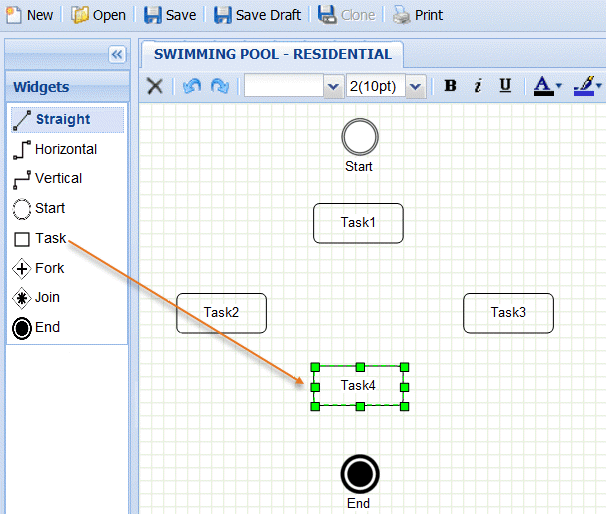Switch to SWIMMING POOL - RESIDENTIAL tab
Viewport: 606px width, 514px height.
pyautogui.click(x=272, y=54)
